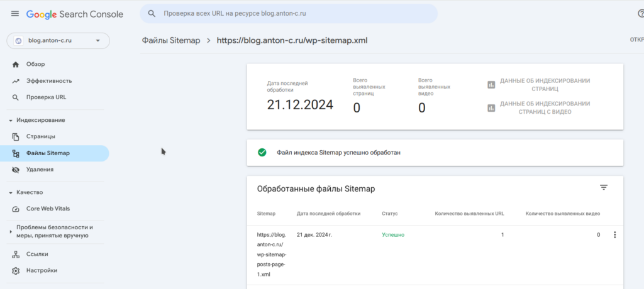Open the hamburger main menu
This screenshot has height=289, width=644.
(x=15, y=14)
